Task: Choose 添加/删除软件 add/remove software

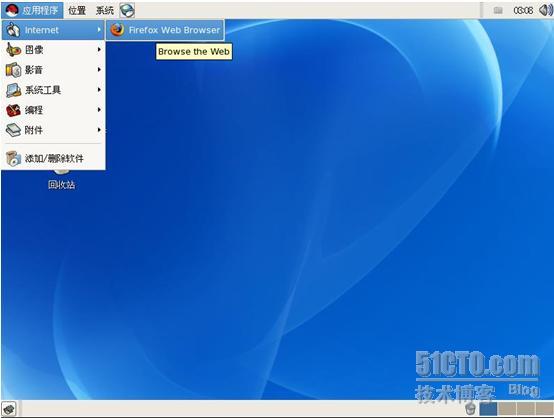Action: [53, 158]
